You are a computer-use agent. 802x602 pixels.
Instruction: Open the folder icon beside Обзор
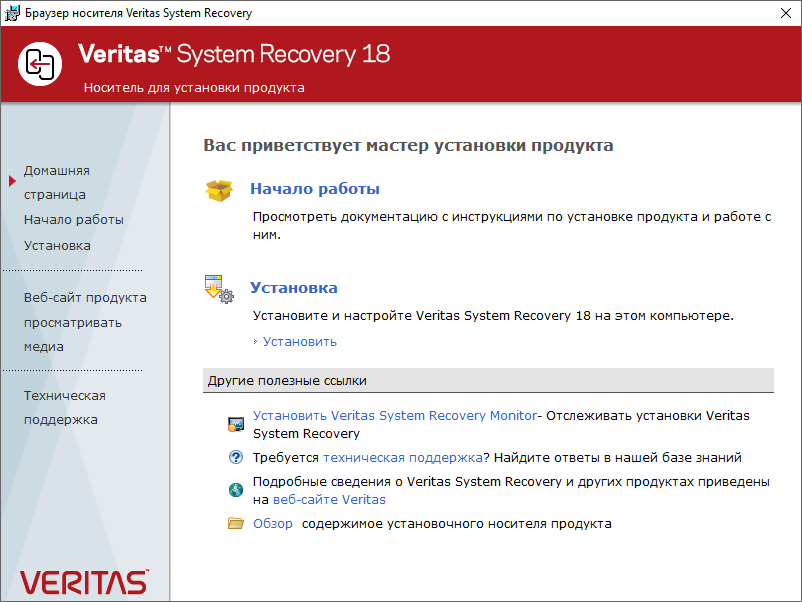[235, 521]
